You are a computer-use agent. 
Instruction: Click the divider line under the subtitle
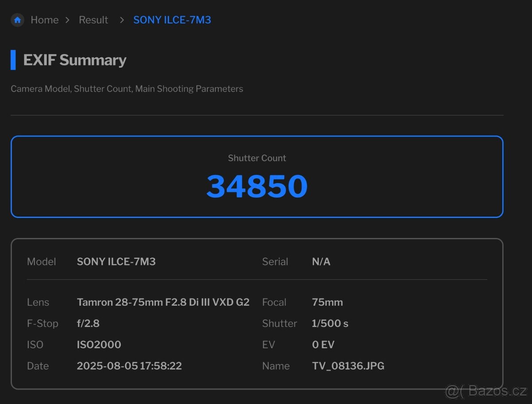[257, 115]
